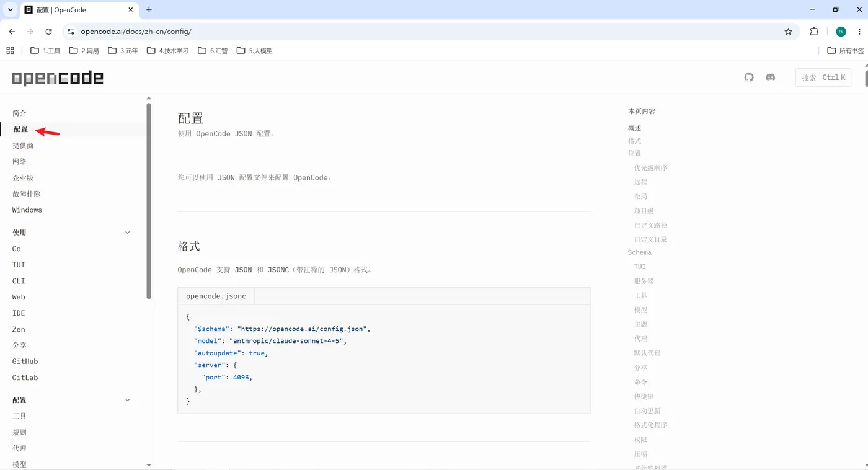Jump to 格式化程序 in page contents

651,425
